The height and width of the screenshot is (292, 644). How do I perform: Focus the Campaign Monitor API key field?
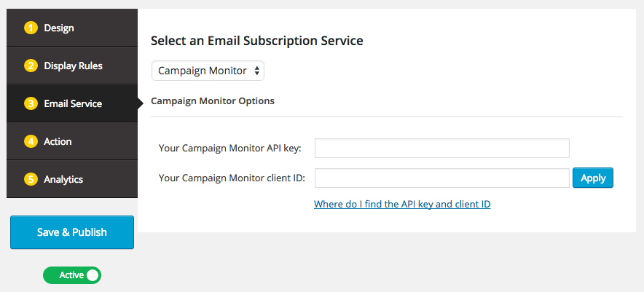click(x=441, y=149)
